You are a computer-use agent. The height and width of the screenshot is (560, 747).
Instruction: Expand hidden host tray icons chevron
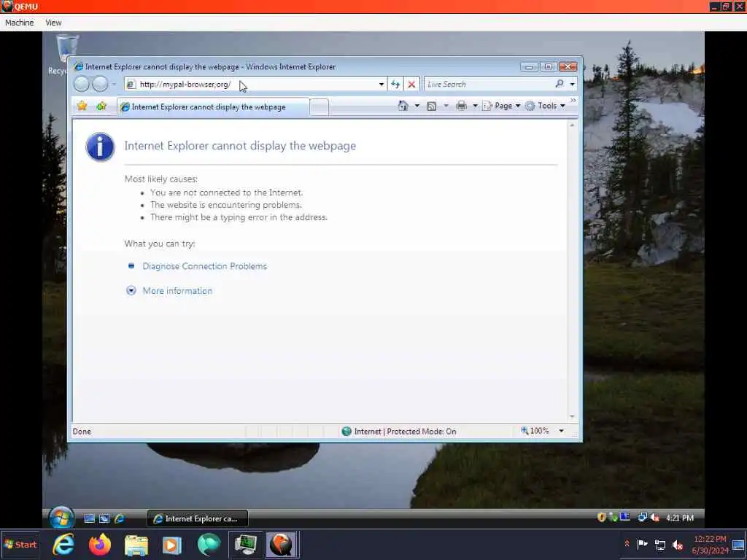coord(627,544)
